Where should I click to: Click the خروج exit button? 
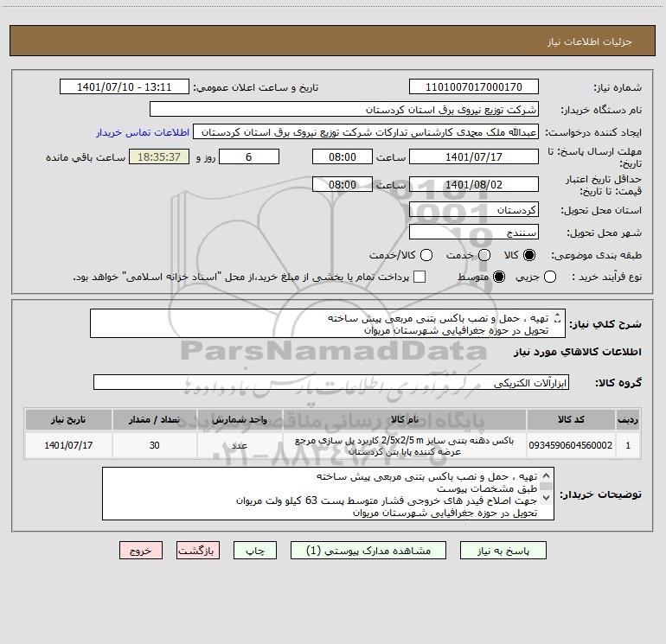click(x=141, y=550)
